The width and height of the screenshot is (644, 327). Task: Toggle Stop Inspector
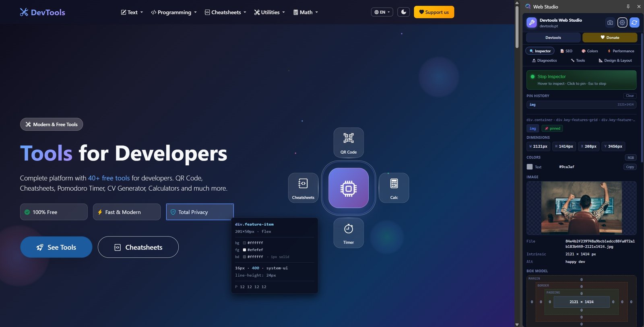581,80
